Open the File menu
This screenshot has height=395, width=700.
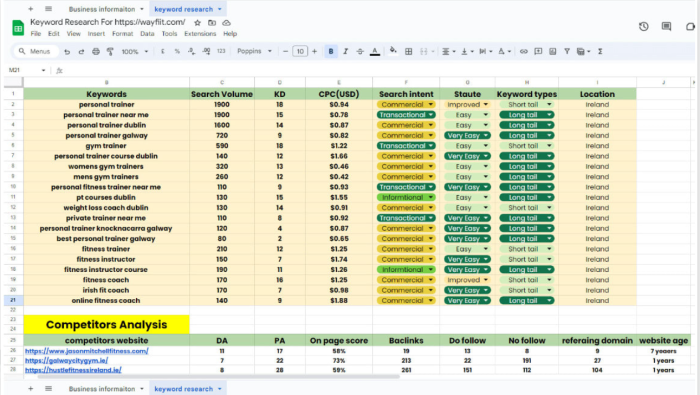coord(36,34)
